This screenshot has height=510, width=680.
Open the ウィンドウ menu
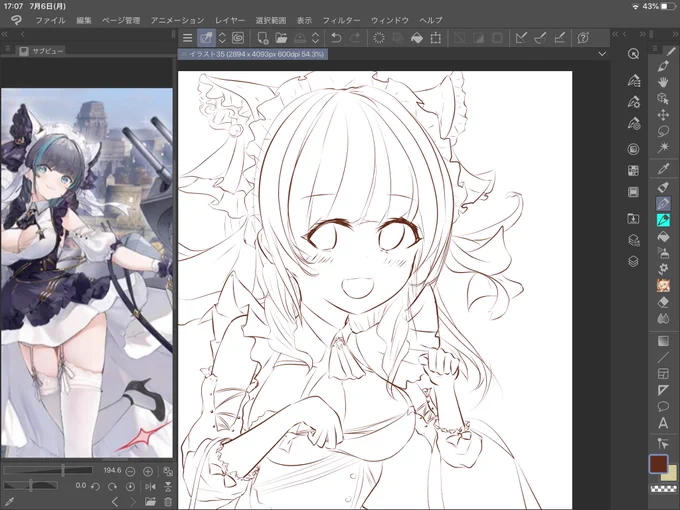390,20
